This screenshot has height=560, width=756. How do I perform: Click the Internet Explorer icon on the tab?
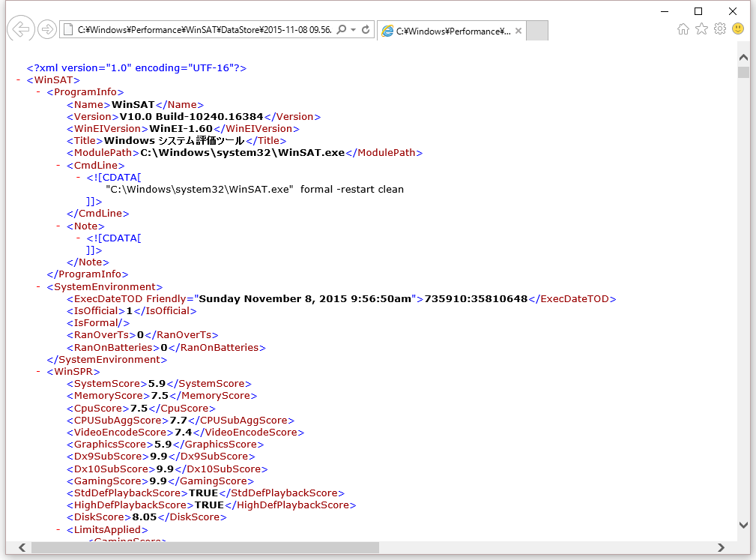[387, 31]
